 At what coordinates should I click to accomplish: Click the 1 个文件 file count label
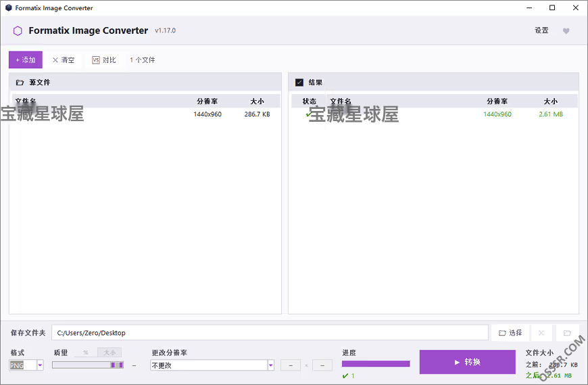[143, 60]
